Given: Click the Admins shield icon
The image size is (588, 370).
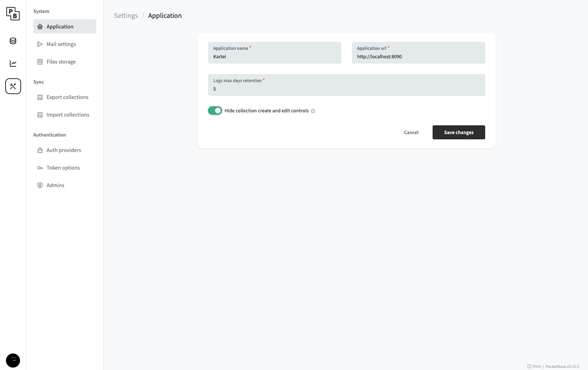Looking at the screenshot, I should pyautogui.click(x=40, y=185).
